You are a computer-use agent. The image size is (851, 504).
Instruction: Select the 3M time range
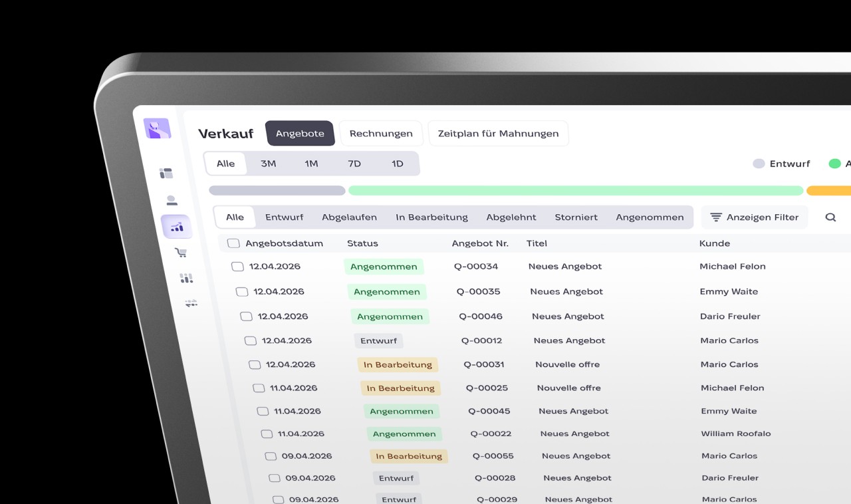point(269,164)
